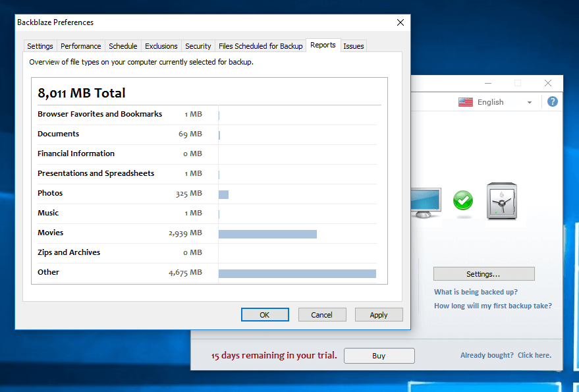Click the Movies usage bar
Image resolution: width=579 pixels, height=392 pixels.
pos(267,234)
